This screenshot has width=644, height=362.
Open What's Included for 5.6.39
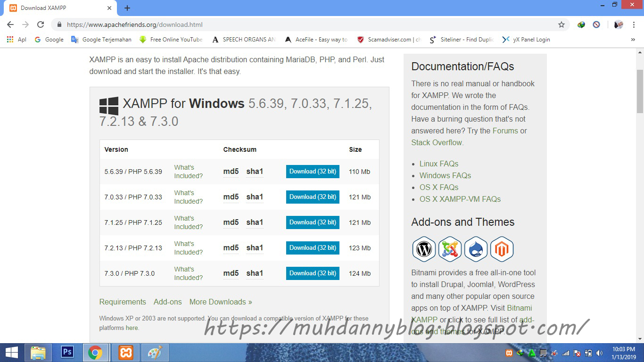point(188,172)
